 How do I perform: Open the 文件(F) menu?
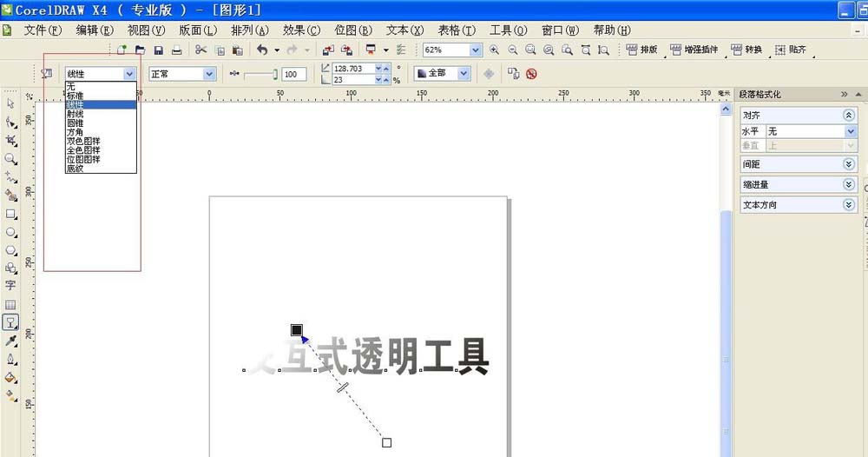point(43,30)
